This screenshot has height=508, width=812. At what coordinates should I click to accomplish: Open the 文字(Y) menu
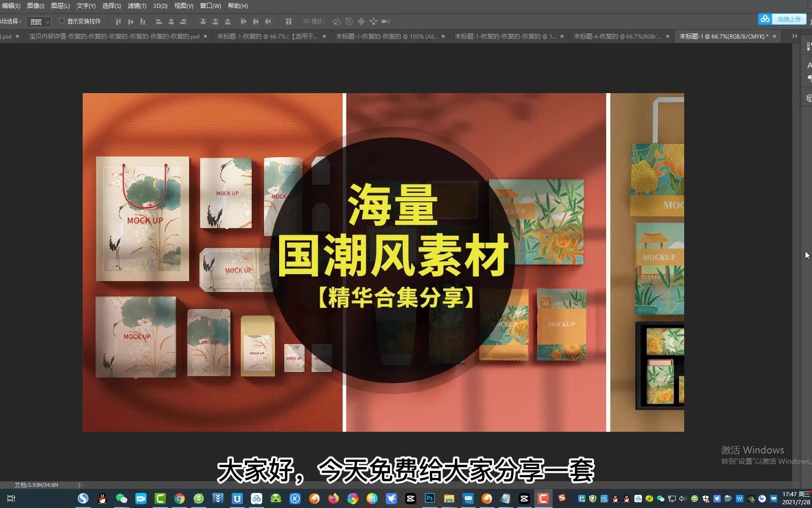(86, 6)
